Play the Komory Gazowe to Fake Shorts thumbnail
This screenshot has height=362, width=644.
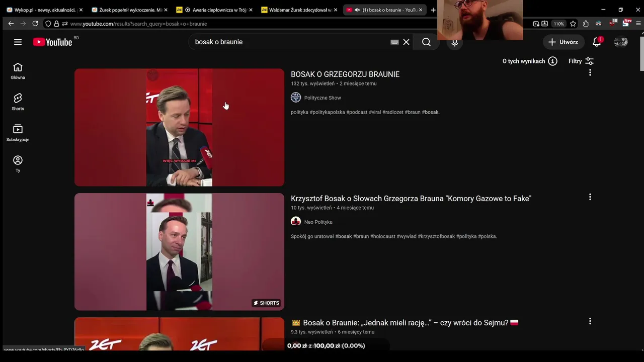point(179,251)
